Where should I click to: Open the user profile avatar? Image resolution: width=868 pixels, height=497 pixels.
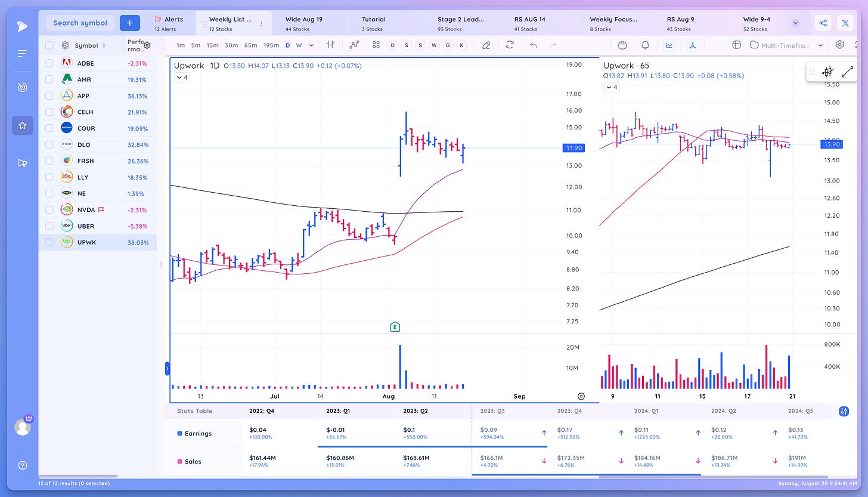[23, 427]
